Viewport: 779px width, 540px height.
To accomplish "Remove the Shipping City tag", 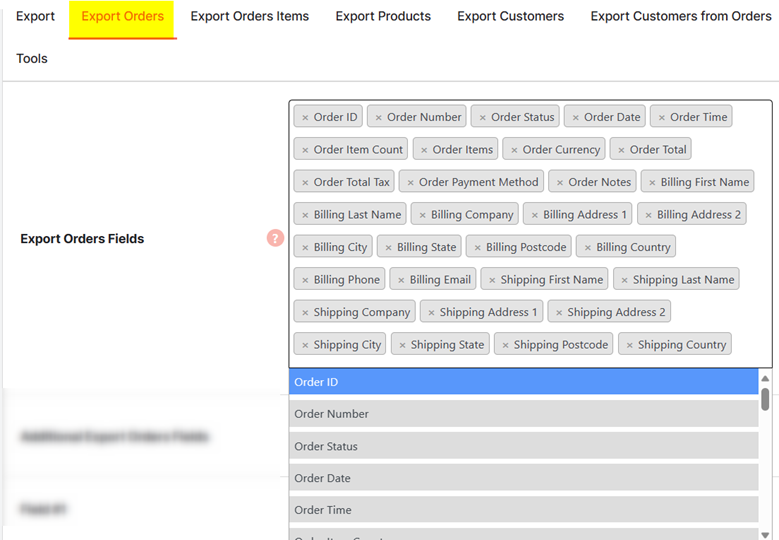I will tap(305, 345).
